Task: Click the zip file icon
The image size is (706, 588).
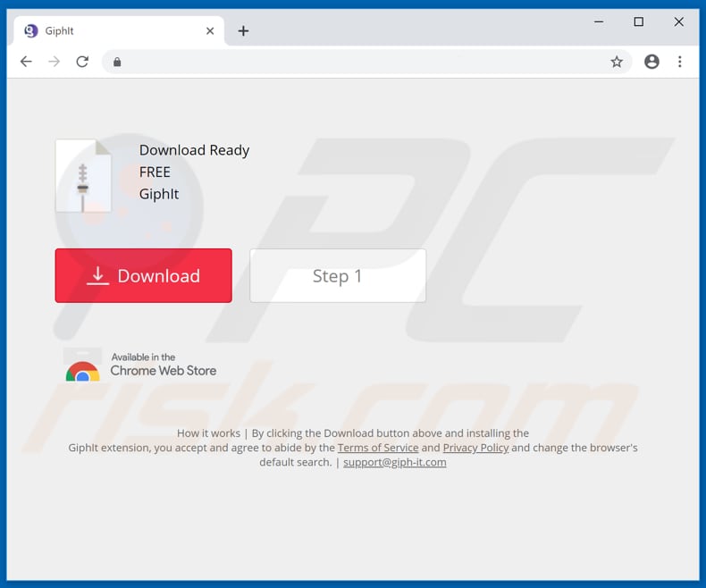Action: 83,175
